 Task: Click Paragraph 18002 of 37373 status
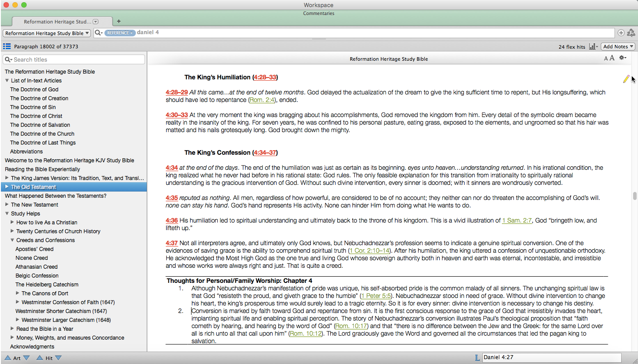click(46, 47)
